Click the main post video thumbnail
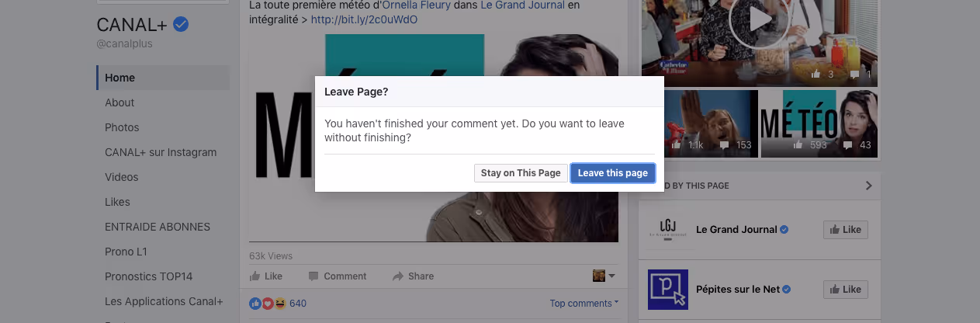The image size is (980, 323). [x=434, y=138]
